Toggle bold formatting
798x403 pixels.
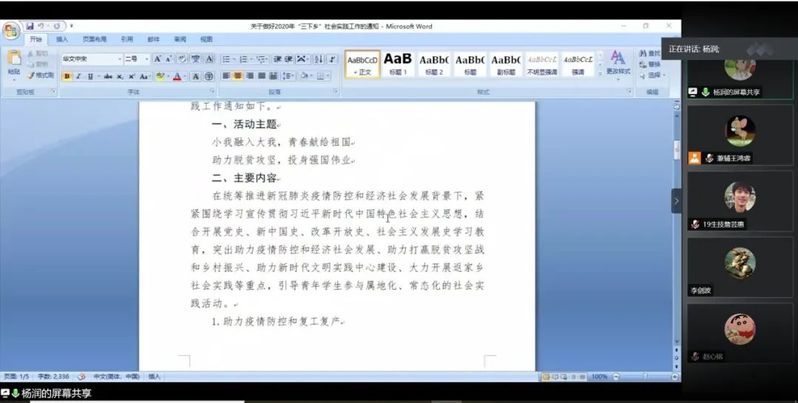point(66,76)
